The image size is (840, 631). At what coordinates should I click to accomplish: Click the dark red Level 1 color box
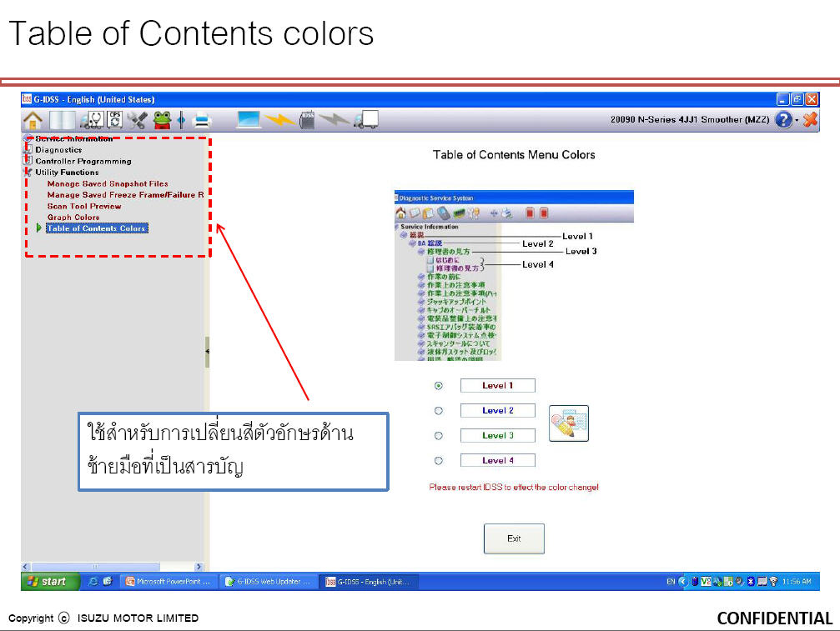(x=498, y=385)
